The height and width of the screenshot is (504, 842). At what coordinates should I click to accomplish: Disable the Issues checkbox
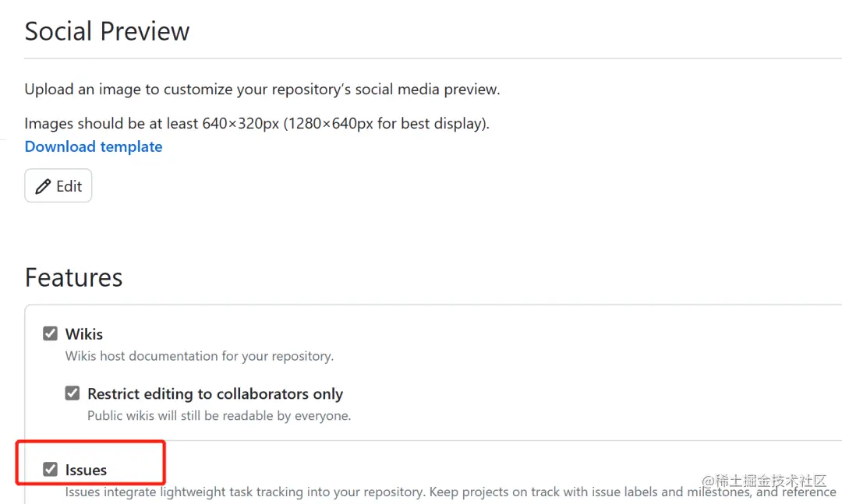[x=50, y=469]
